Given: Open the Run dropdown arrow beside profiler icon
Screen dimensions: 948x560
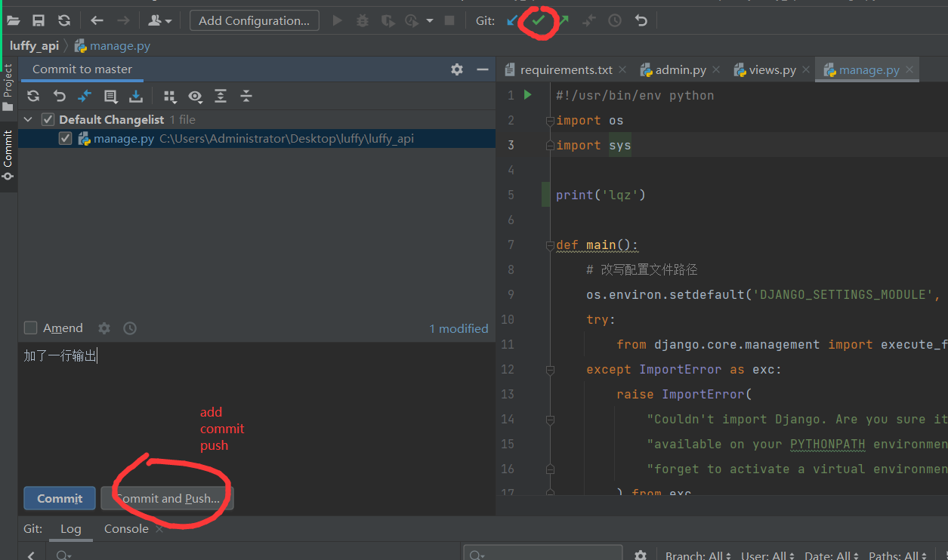Looking at the screenshot, I should coord(430,21).
